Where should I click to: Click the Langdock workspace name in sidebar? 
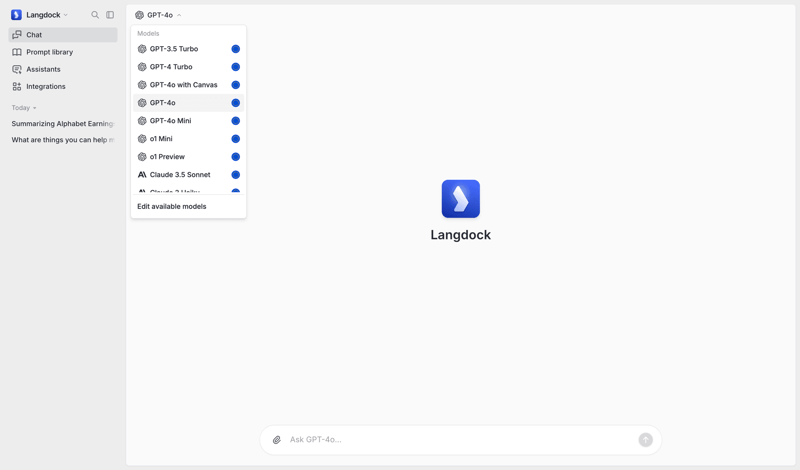click(43, 15)
